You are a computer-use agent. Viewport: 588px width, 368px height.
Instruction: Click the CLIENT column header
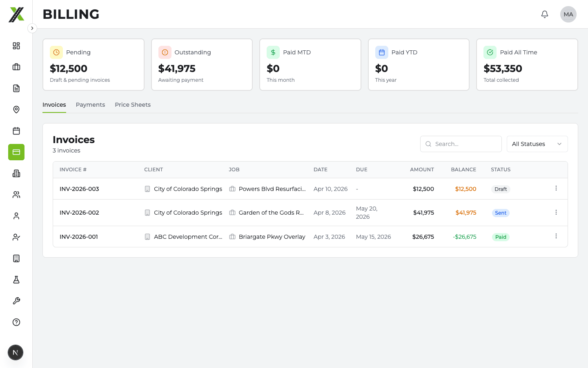(154, 170)
